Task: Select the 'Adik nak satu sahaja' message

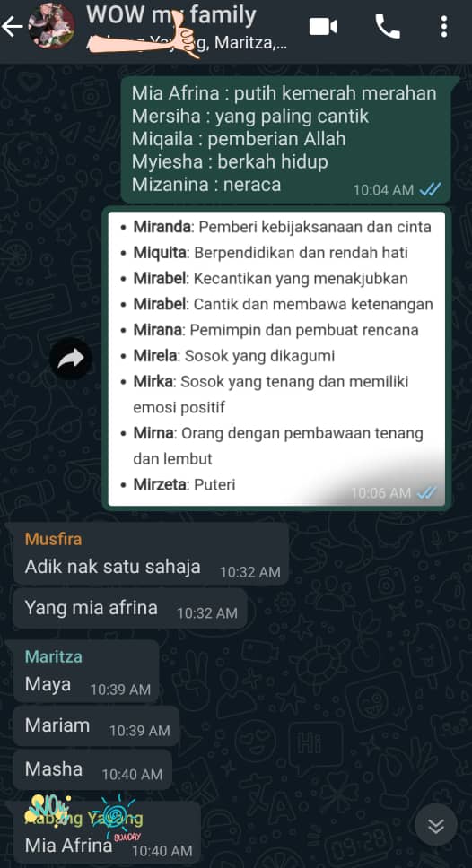Action: (x=151, y=553)
